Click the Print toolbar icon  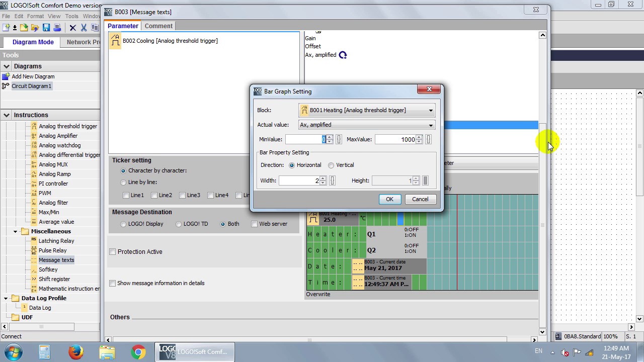tap(57, 28)
